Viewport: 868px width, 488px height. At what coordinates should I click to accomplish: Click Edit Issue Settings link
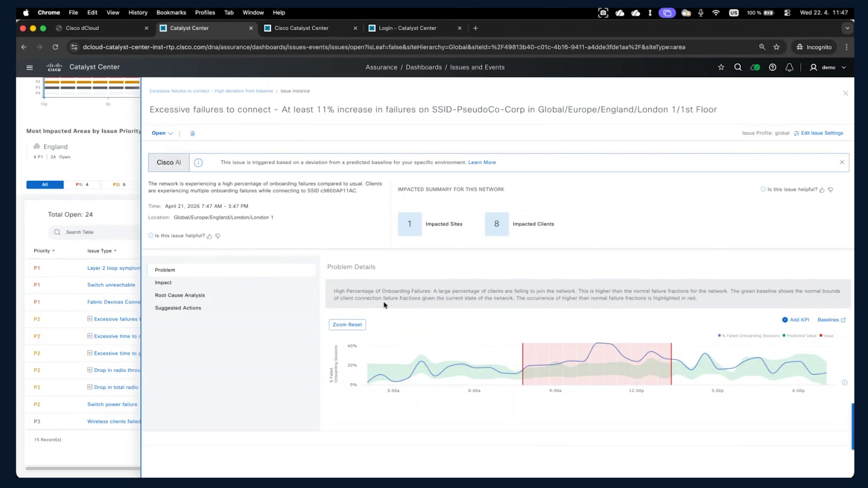[x=818, y=133]
